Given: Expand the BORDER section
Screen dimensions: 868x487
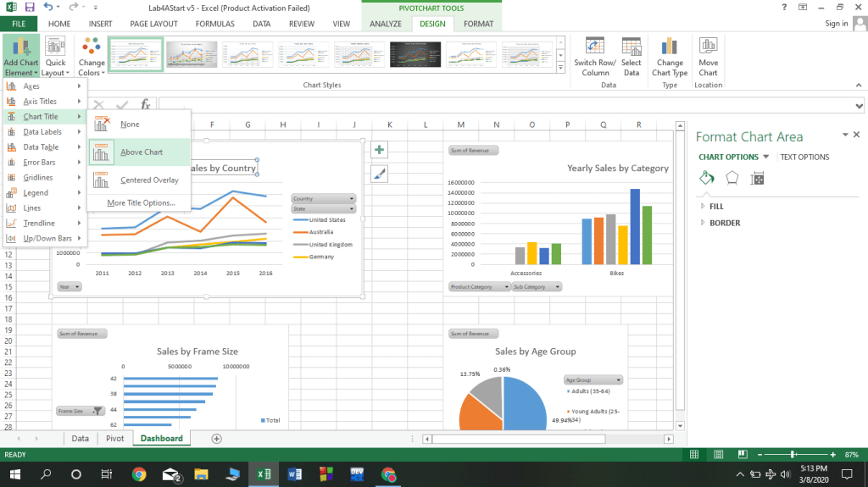Looking at the screenshot, I should click(724, 223).
